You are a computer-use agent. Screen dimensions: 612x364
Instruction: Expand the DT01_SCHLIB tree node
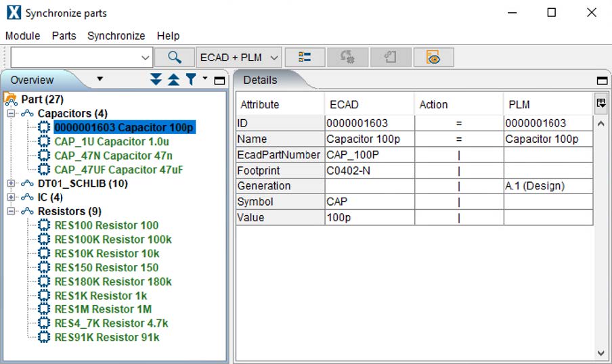[x=11, y=183]
